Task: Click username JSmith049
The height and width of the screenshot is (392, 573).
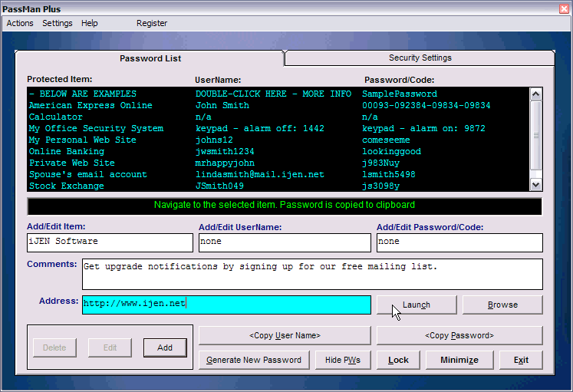Action: 219,186
